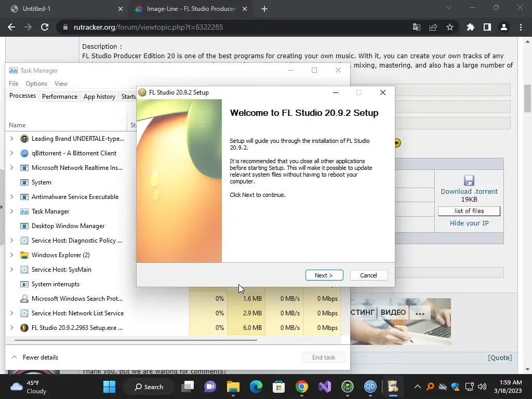Open the Options menu in Task Manager
Image resolution: width=532 pixels, height=399 pixels.
point(36,84)
